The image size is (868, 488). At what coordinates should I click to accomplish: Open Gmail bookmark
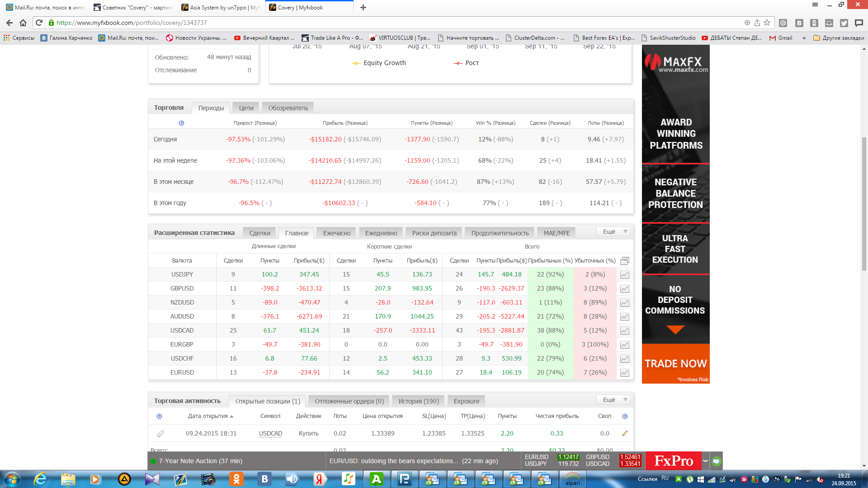click(781, 38)
